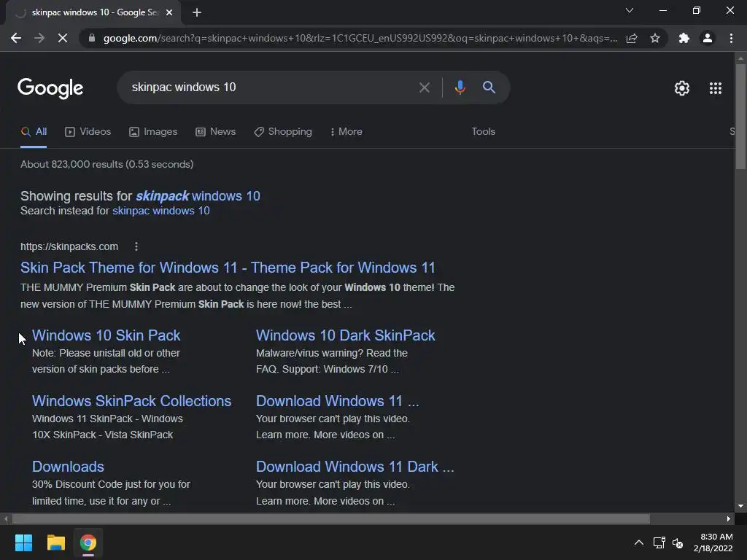Click the address bar URL
This screenshot has height=560, width=747.
[x=360, y=38]
